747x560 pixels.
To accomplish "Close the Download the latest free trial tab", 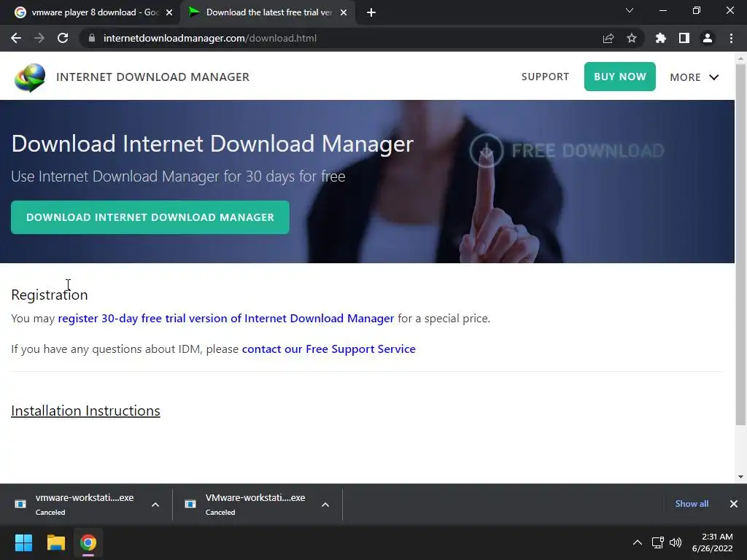I will pos(344,12).
